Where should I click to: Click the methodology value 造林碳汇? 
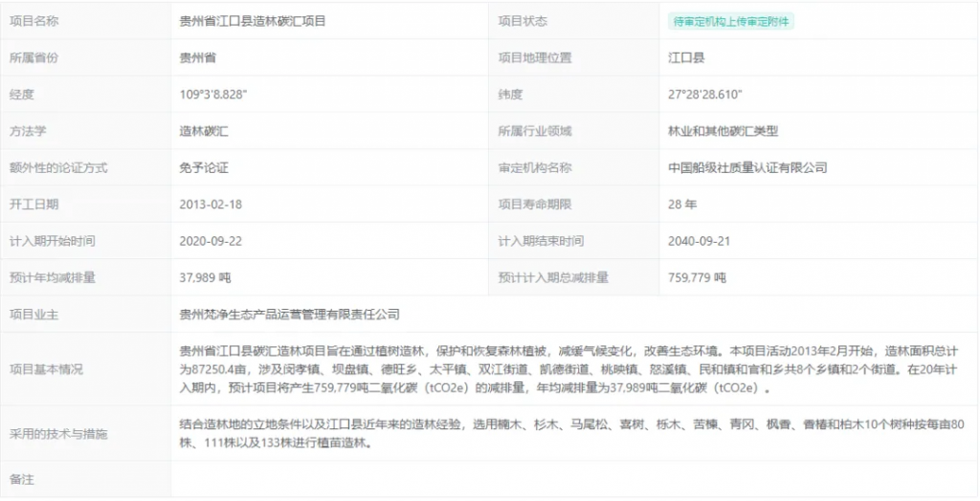pyautogui.click(x=204, y=131)
